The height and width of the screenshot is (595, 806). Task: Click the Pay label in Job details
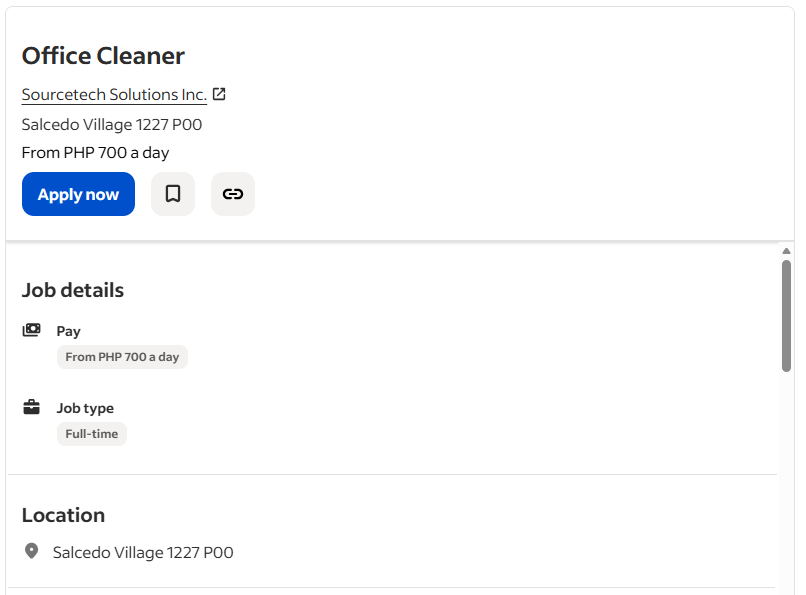[x=69, y=331]
